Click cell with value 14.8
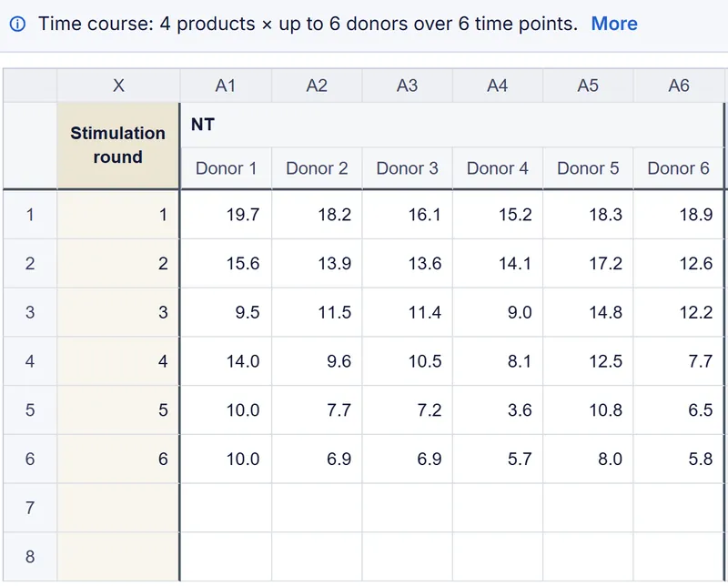Image resolution: width=728 pixels, height=586 pixels. point(588,312)
